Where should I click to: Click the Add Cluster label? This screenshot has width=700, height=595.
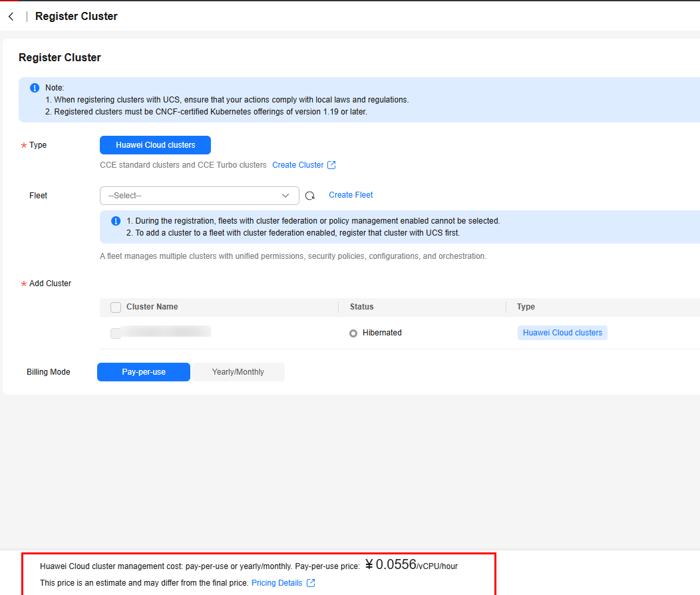point(50,284)
